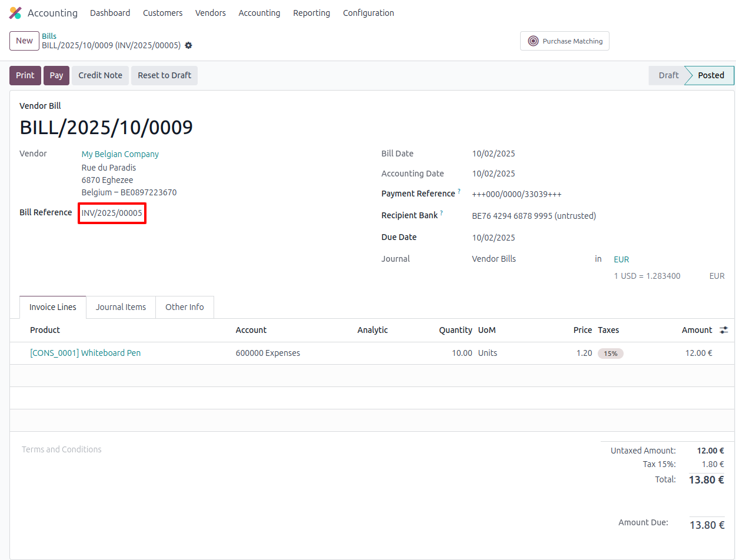Image resolution: width=736 pixels, height=560 pixels.
Task: Create a New bill
Action: coord(24,41)
